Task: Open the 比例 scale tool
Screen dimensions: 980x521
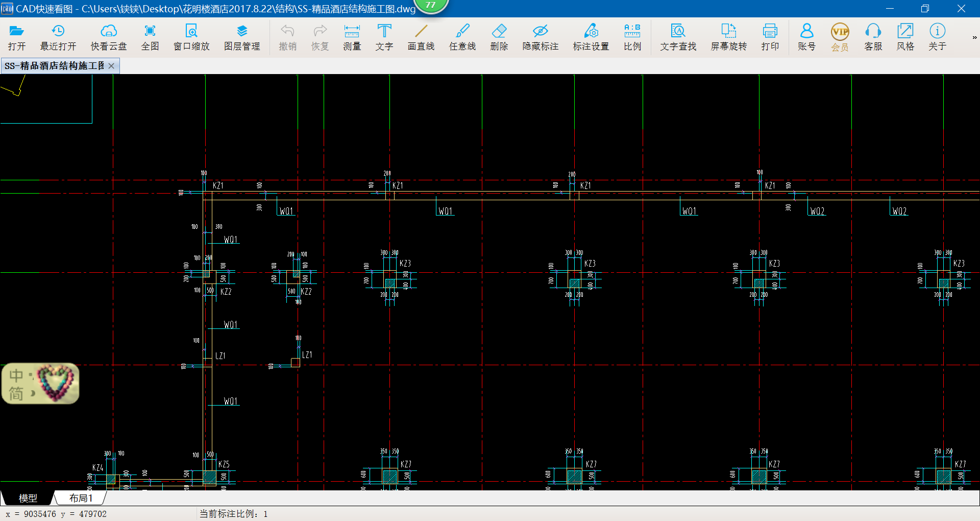Action: [x=632, y=38]
